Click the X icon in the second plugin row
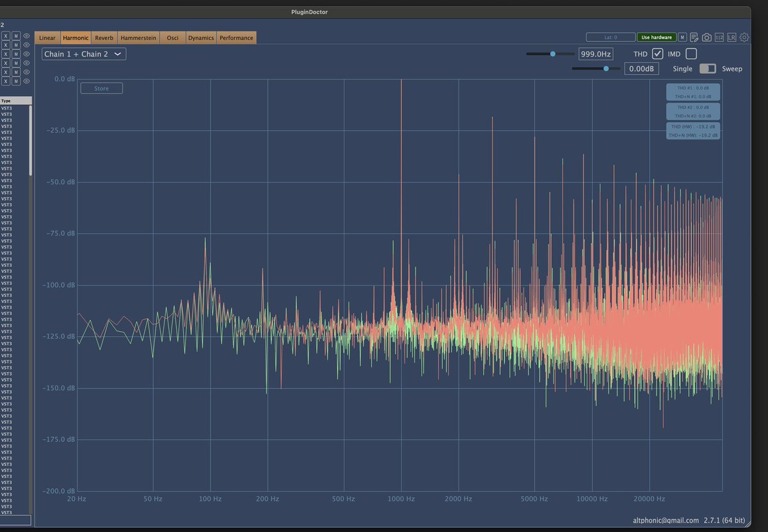 coord(6,45)
